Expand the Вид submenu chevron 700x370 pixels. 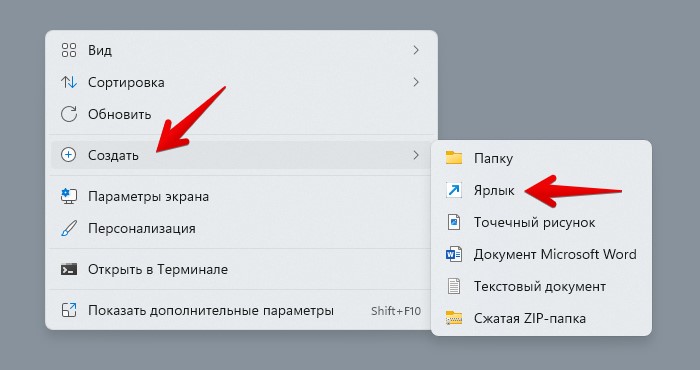416,50
